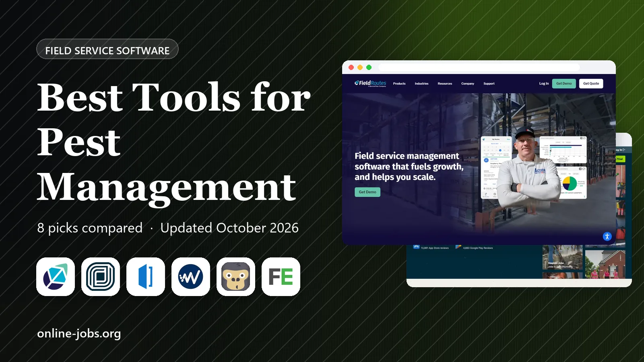
Task: Open the Industries navigation item
Action: 421,84
